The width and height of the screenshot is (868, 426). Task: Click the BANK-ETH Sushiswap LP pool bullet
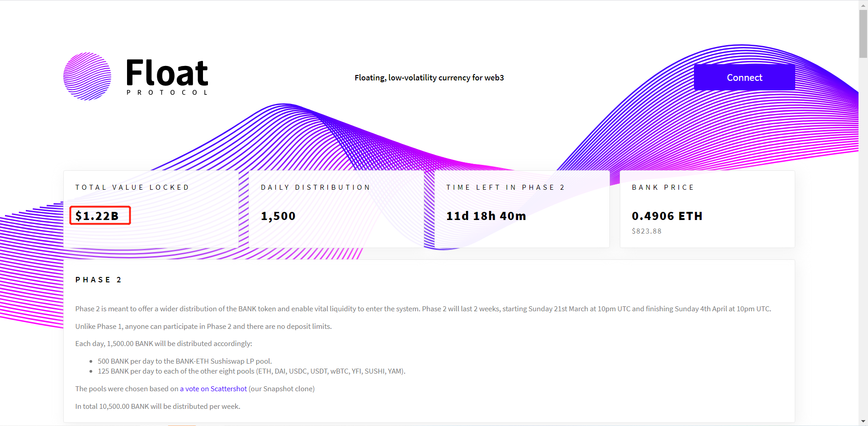(x=184, y=361)
